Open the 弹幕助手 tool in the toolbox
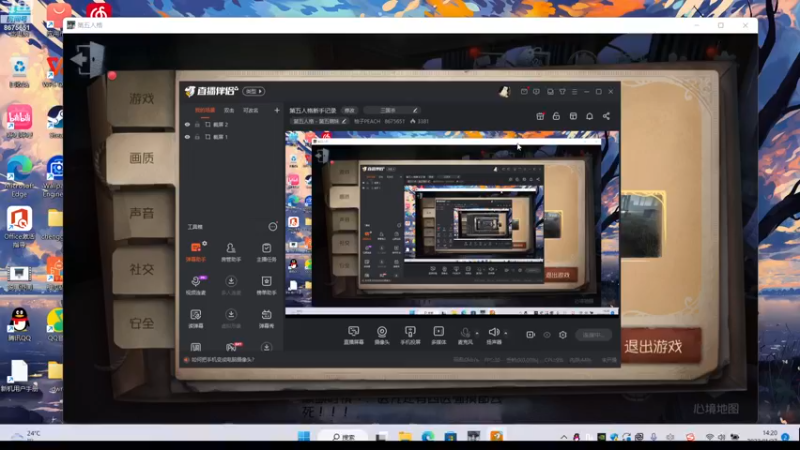The height and width of the screenshot is (450, 800). [196, 252]
